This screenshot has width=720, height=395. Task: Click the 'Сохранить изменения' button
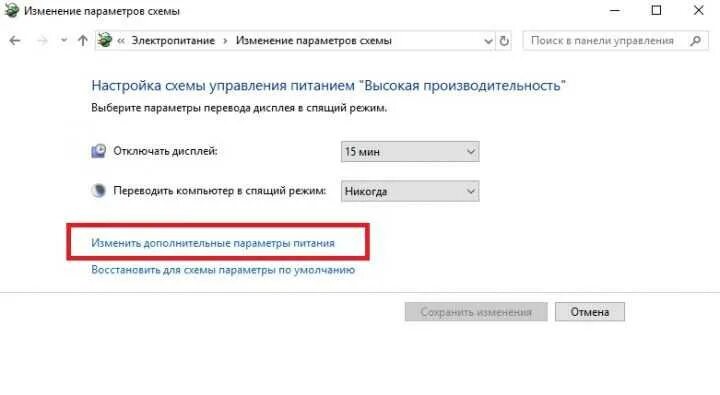pyautogui.click(x=476, y=312)
